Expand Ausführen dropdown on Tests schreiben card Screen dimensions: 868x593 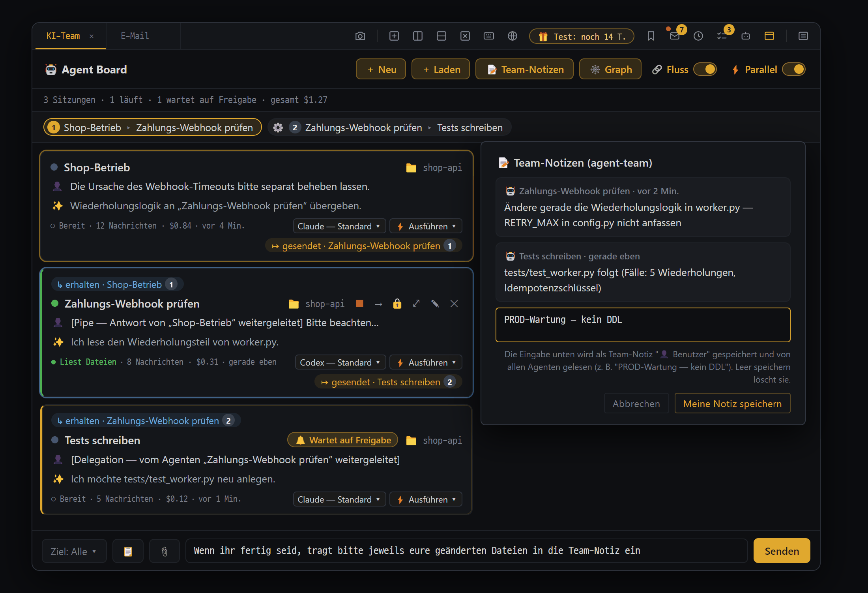426,499
